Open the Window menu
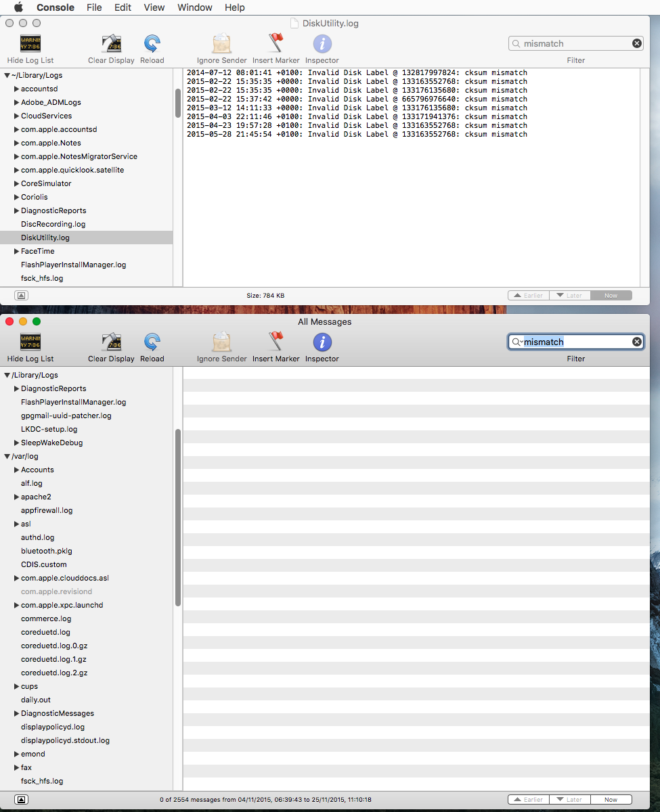660x812 pixels. point(195,7)
